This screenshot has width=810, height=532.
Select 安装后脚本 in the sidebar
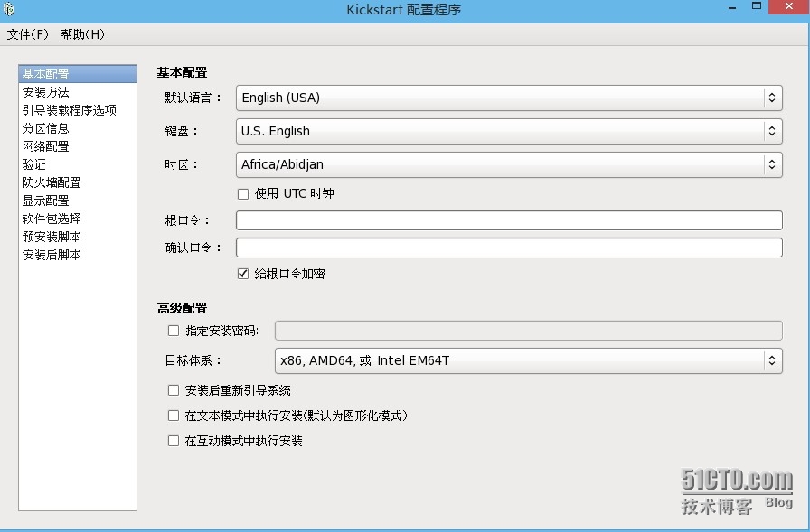click(78, 255)
